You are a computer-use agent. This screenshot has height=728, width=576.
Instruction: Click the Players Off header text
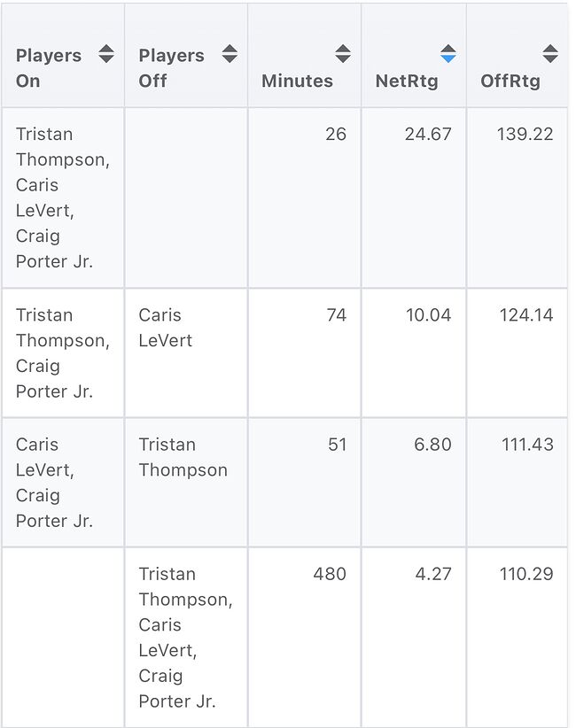(x=172, y=68)
